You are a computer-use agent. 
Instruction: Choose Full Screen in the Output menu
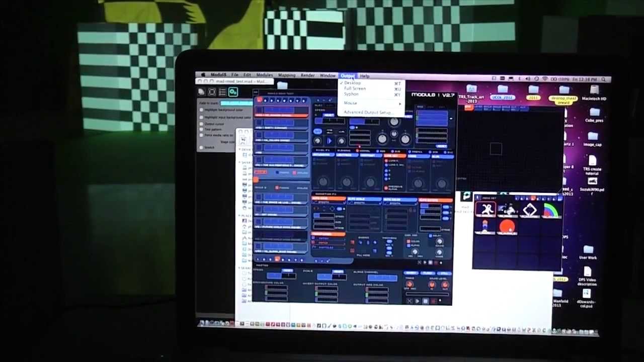click(371, 88)
